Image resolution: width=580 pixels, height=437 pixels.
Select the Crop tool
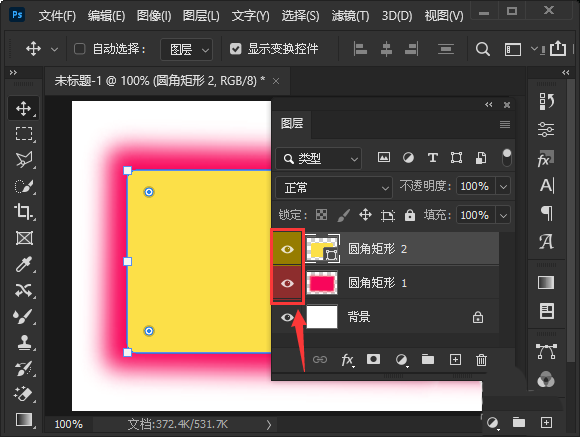pos(24,212)
